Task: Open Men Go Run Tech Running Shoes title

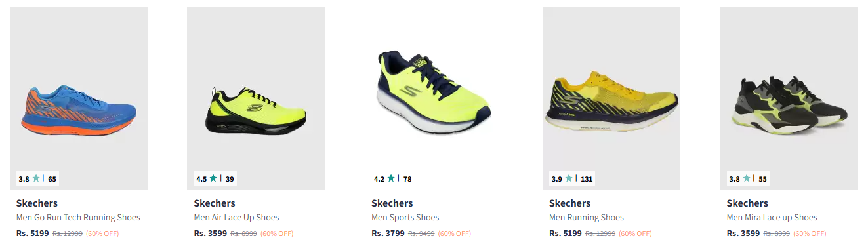Action: click(x=78, y=218)
